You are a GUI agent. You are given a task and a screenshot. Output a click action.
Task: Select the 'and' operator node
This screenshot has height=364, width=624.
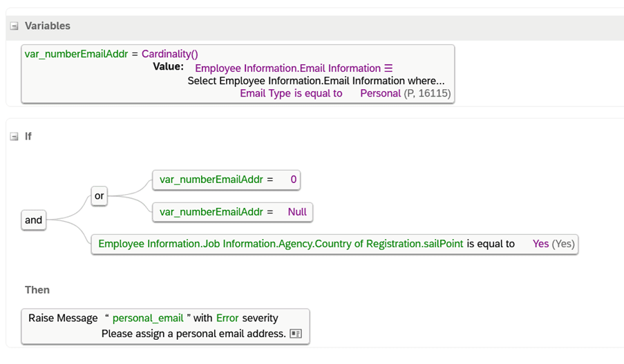[x=34, y=220]
